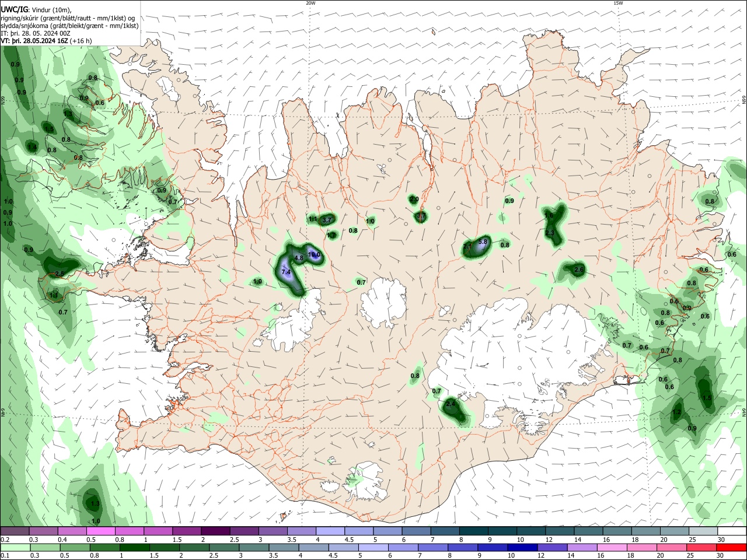Click the 1.5 value off the southeast coast
Image resolution: width=747 pixels, height=560 pixels.
708,398
